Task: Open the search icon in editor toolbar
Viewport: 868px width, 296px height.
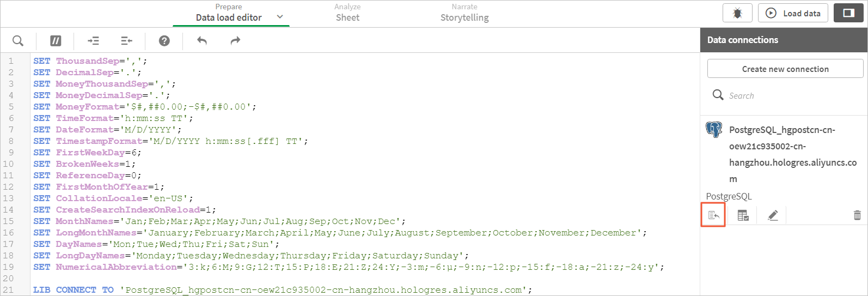Action: [x=18, y=41]
